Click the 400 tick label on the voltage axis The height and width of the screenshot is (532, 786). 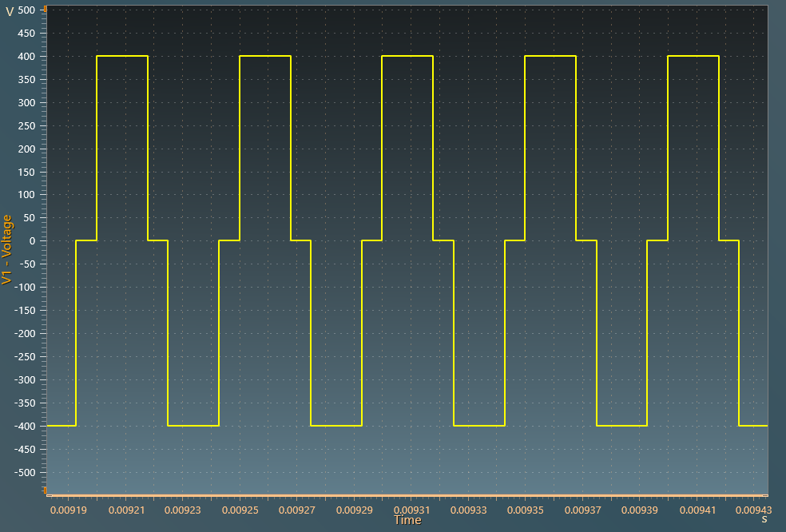coord(26,57)
